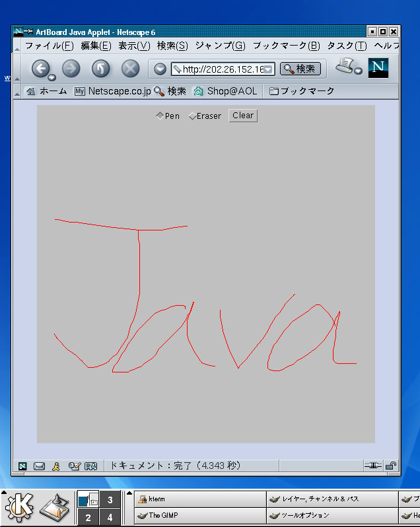
Task: Reload the page with the Reload button
Action: (101, 69)
